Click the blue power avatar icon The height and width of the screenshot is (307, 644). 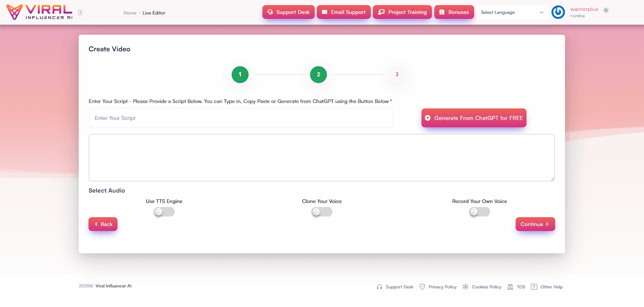pyautogui.click(x=558, y=12)
